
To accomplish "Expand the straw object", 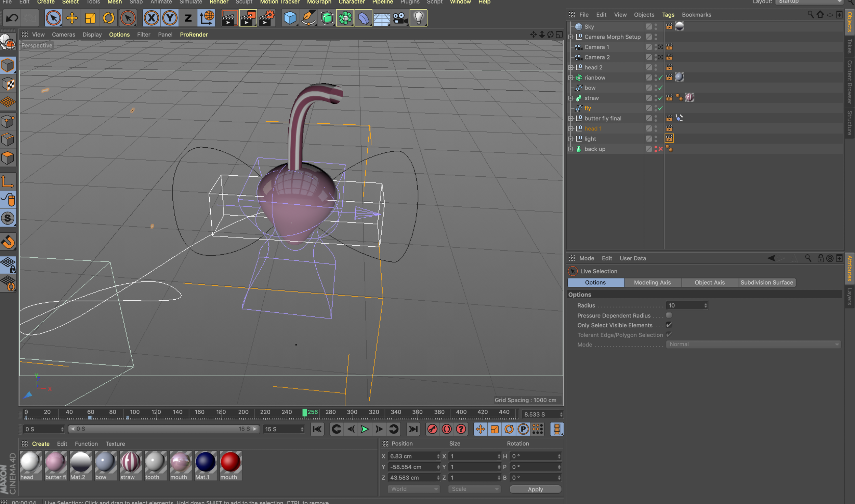I will (x=570, y=98).
